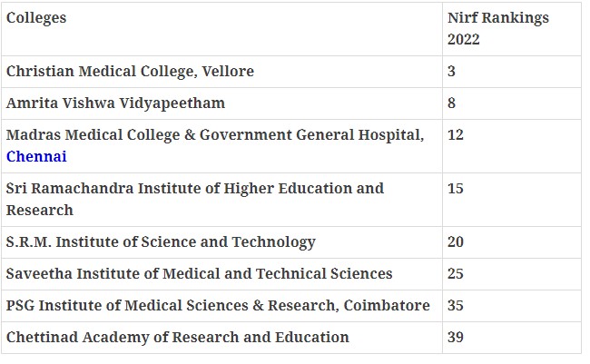Click the Amrita Vishwa Vidyapeetham row
The width and height of the screenshot is (590, 364).
click(115, 103)
